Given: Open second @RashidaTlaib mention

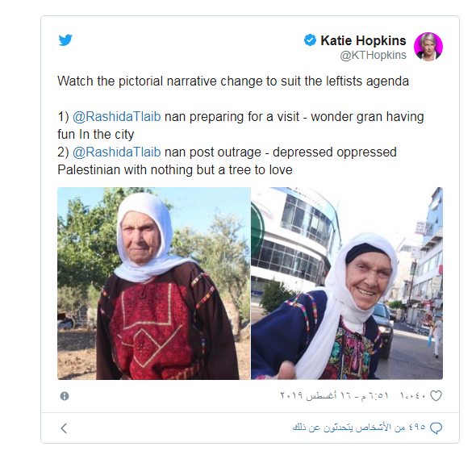Looking at the screenshot, I should point(116,152).
